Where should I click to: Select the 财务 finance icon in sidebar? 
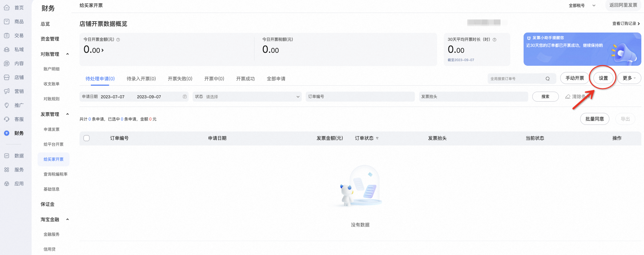[x=7, y=133]
